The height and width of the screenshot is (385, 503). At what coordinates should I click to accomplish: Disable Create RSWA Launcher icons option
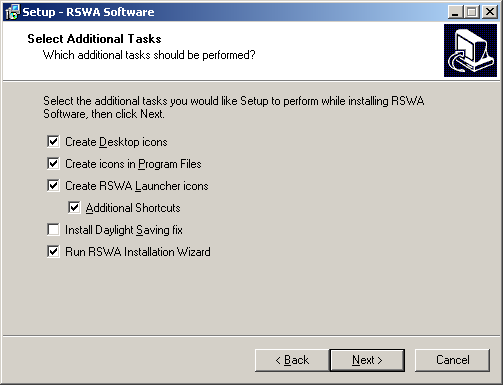click(x=53, y=186)
